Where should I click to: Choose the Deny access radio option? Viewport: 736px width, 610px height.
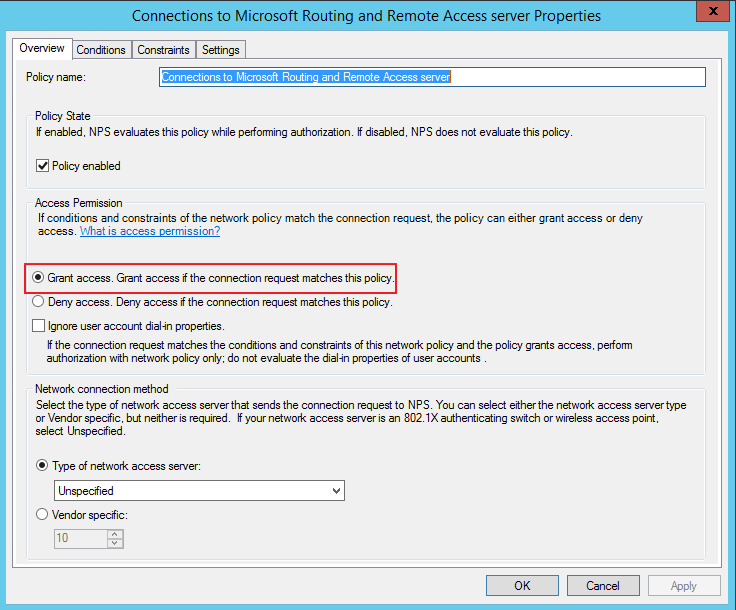(38, 301)
